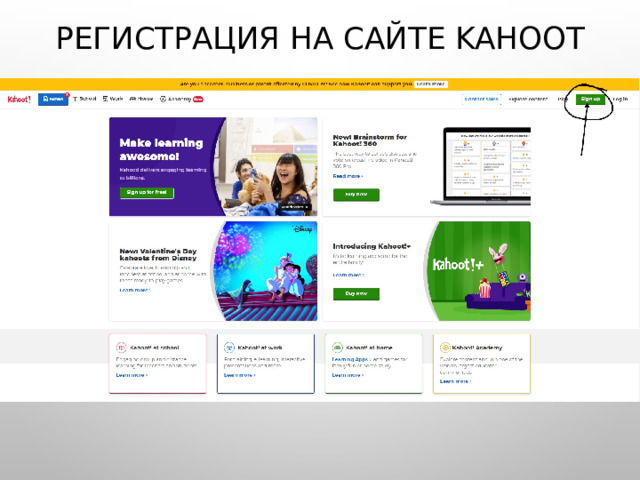Screen dimensions: 640x480
Task: Click the Kahoot! at work icon
Action: point(229,347)
